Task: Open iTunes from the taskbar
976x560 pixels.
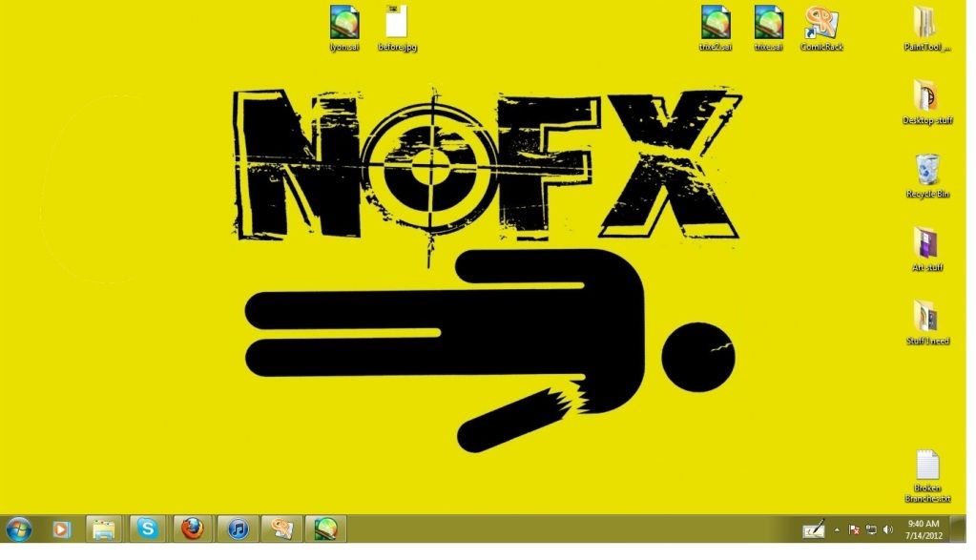Action: 238,529
